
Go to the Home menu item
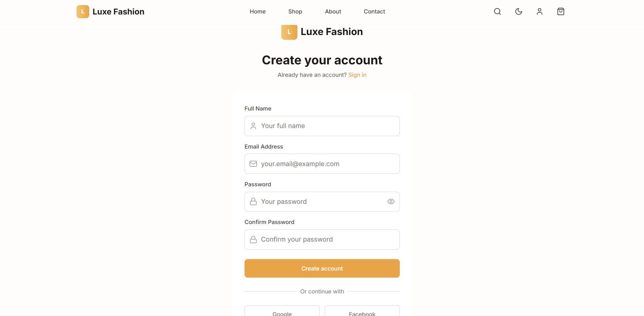click(x=258, y=12)
